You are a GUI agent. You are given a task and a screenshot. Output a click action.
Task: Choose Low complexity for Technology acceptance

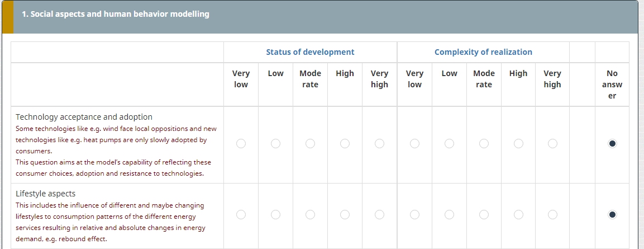point(449,144)
